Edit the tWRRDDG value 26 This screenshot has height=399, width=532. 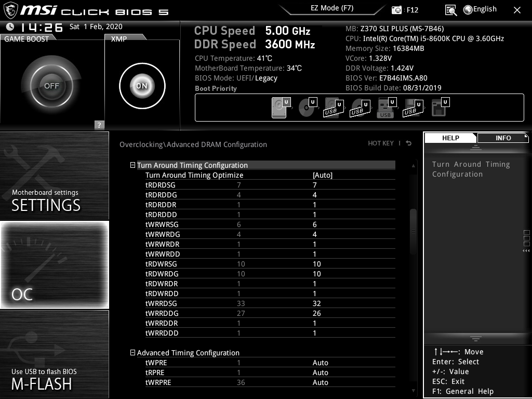(316, 313)
